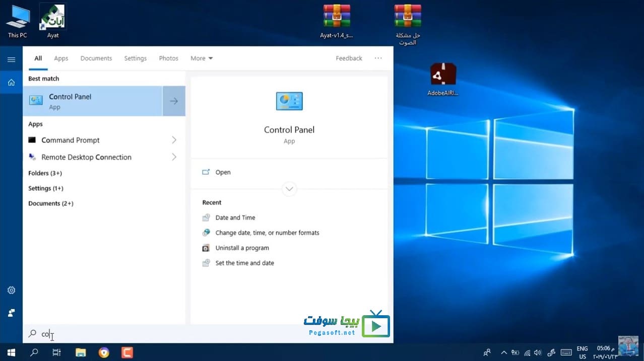The width and height of the screenshot is (644, 361).
Task: Open the touch keyboard tray icon
Action: [x=566, y=352]
